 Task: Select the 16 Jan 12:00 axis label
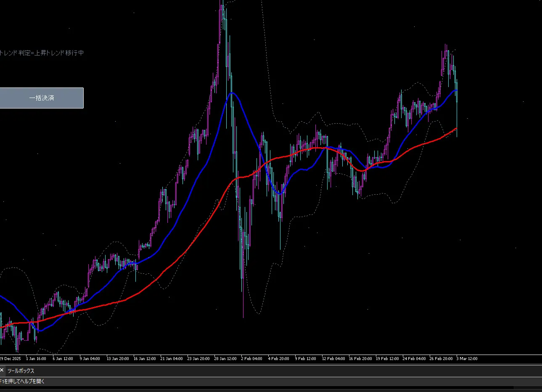(145, 359)
